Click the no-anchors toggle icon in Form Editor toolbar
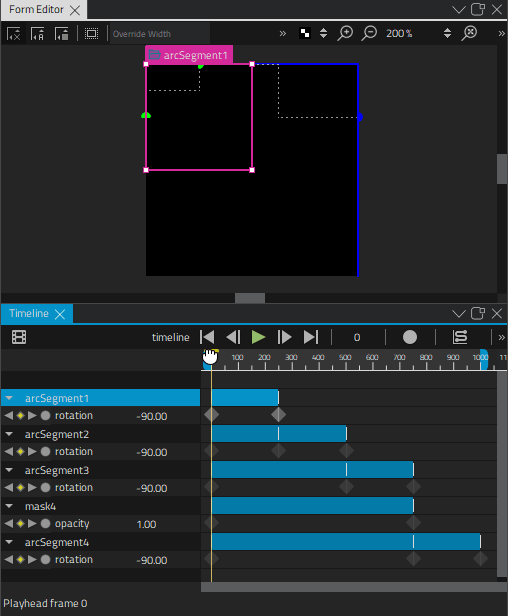The width and height of the screenshot is (508, 616). 14,34
